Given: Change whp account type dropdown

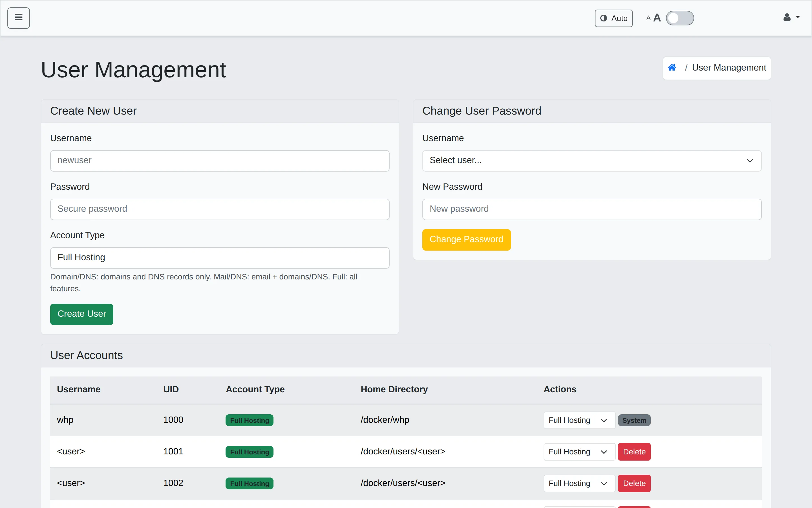Looking at the screenshot, I should pyautogui.click(x=579, y=420).
